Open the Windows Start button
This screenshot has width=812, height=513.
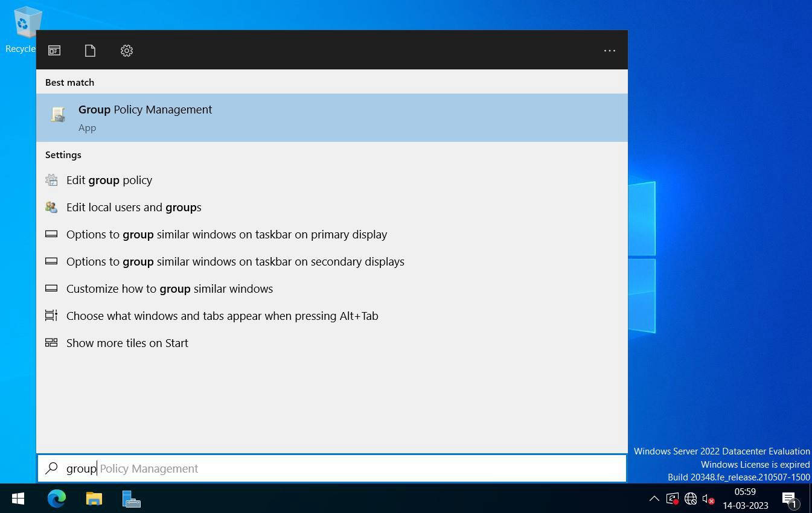pos(18,499)
